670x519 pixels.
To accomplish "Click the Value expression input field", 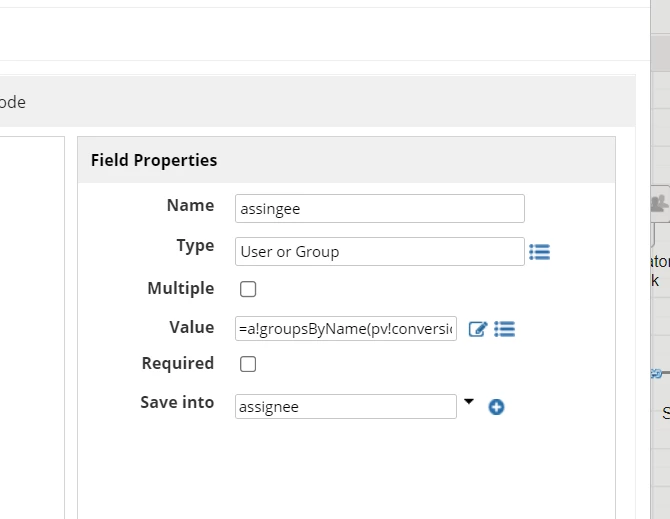I will point(346,328).
